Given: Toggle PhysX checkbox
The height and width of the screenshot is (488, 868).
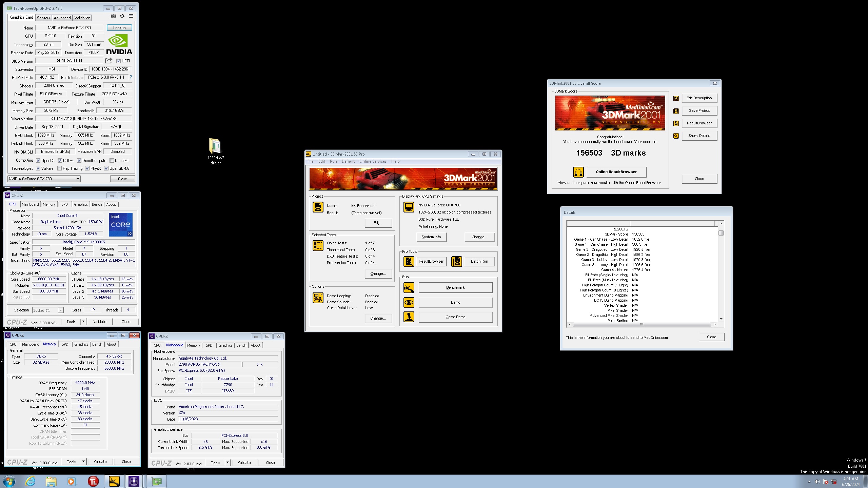Looking at the screenshot, I should 87,168.
